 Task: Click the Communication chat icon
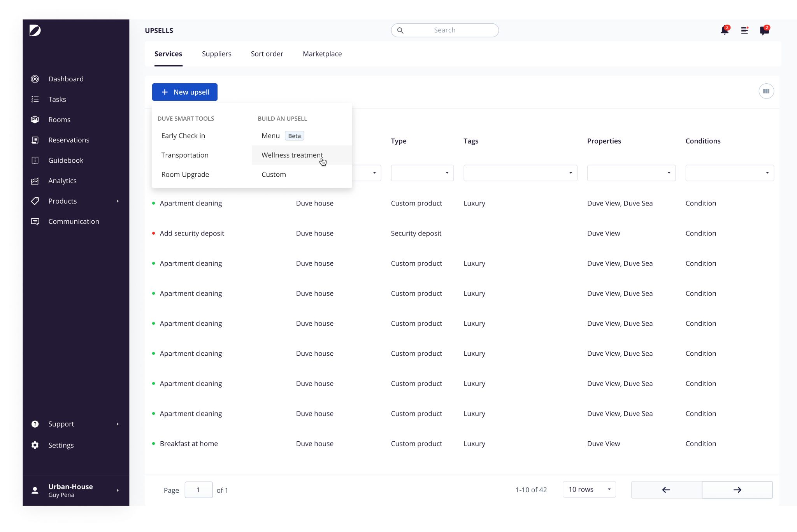coord(35,221)
